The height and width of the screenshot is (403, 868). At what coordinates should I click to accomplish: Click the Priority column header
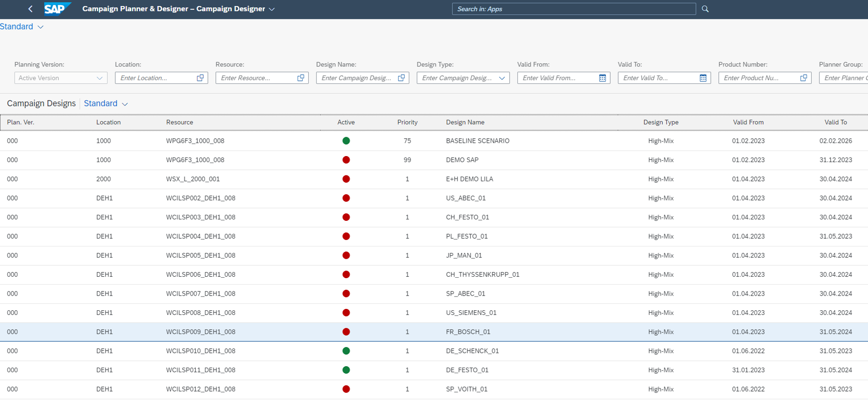(x=407, y=123)
